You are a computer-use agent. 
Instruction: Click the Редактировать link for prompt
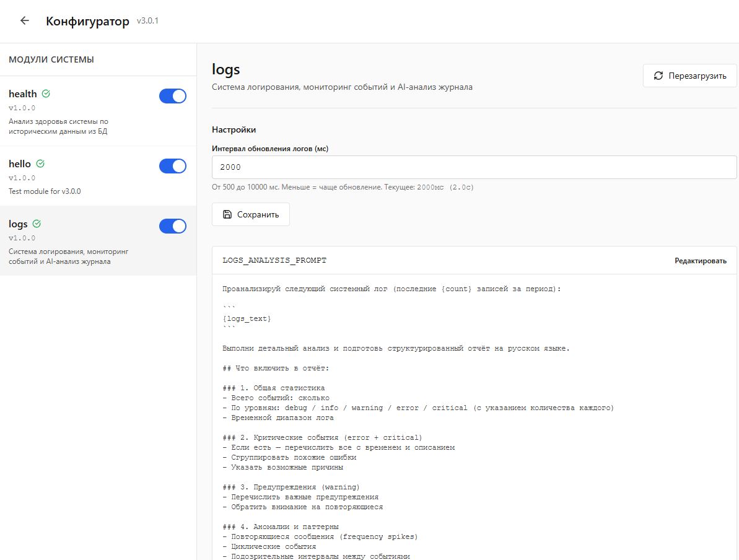tap(701, 261)
